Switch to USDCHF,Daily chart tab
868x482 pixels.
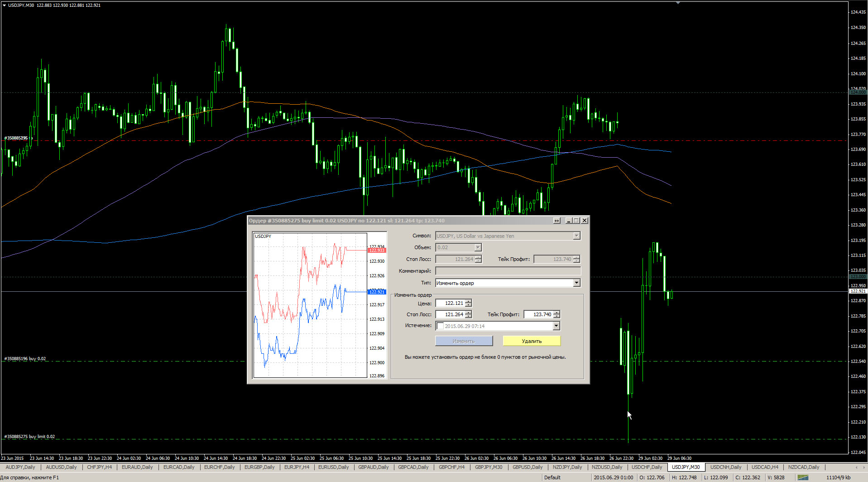(647, 467)
